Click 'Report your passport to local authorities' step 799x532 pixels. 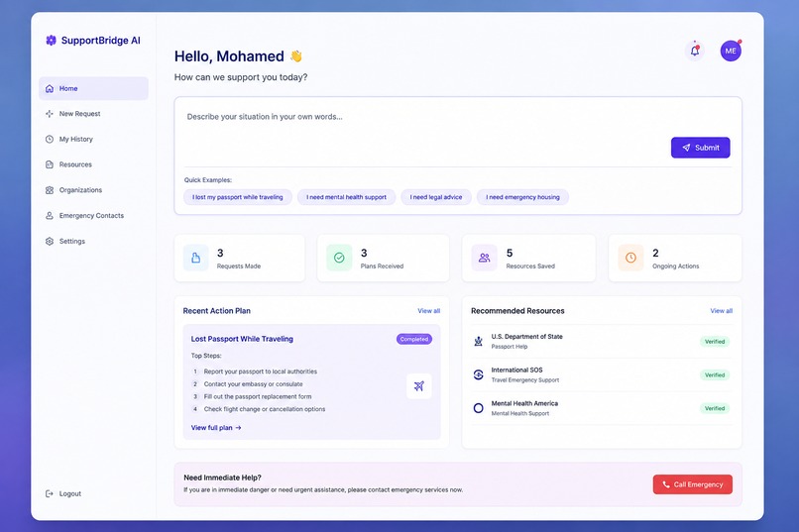pos(261,372)
